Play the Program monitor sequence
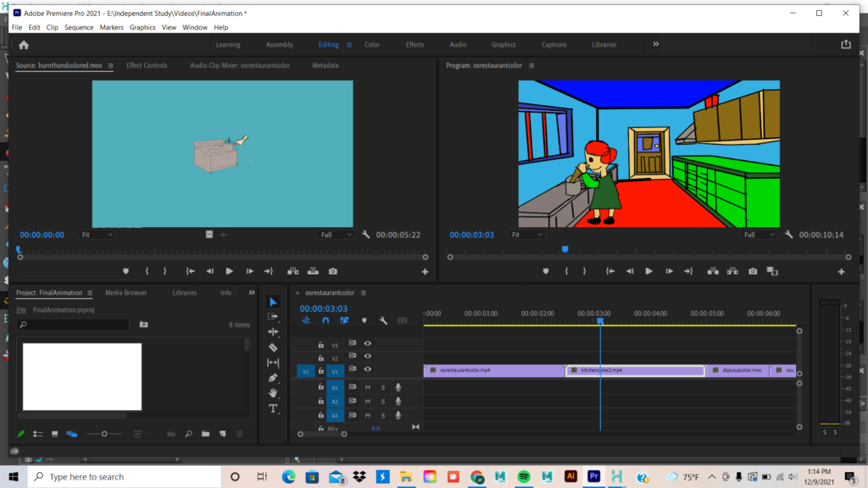Screen dimensions: 868x488 tap(648, 271)
